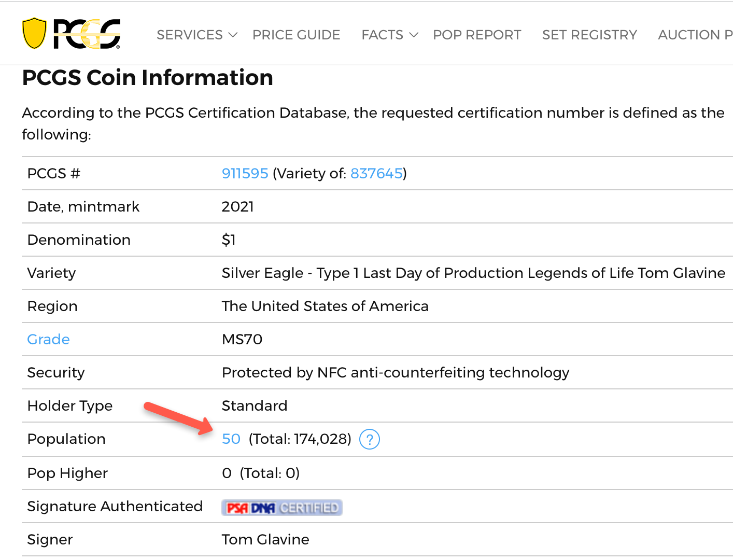Click the PCGS shield logo
This screenshot has width=733, height=560.
tap(71, 34)
